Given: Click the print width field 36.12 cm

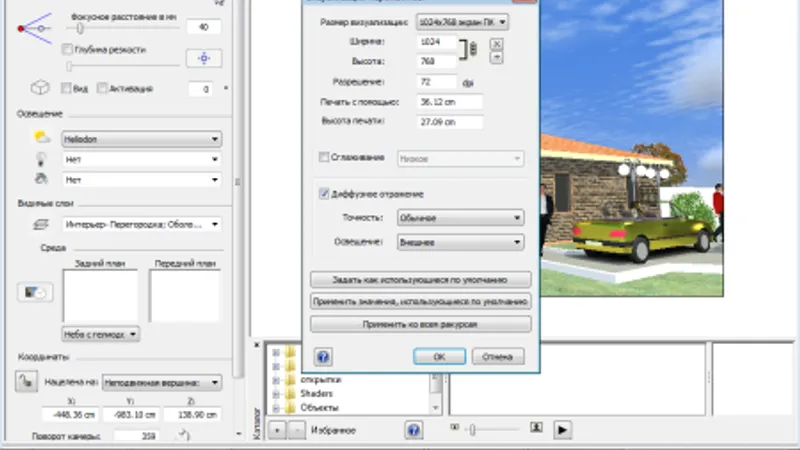Looking at the screenshot, I should click(449, 102).
